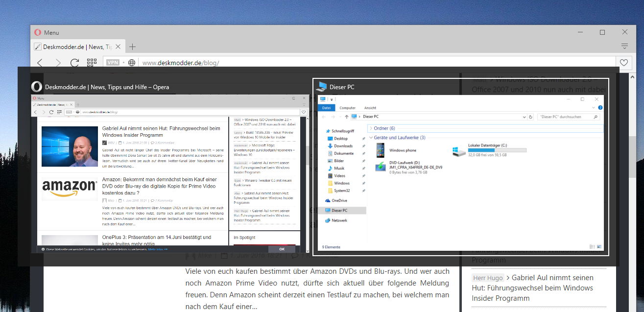The height and width of the screenshot is (312, 644).
Task: Open the Computer ribbon tab in Dieser PC thumbnail
Action: tap(348, 108)
